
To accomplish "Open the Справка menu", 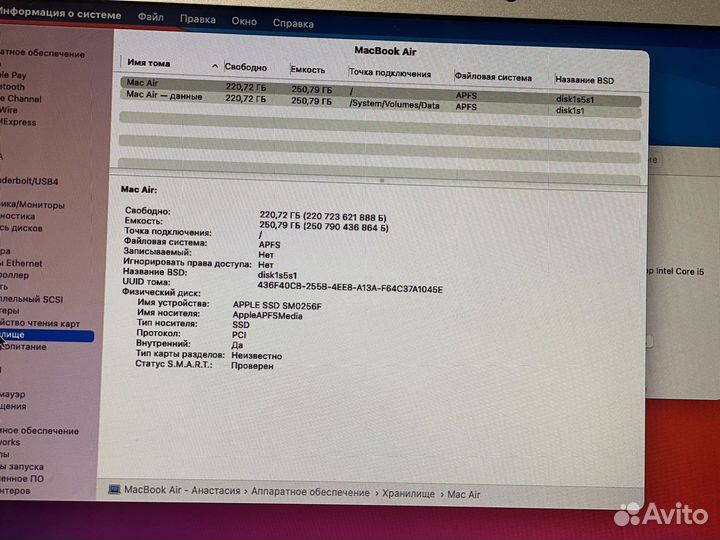I will point(293,23).
